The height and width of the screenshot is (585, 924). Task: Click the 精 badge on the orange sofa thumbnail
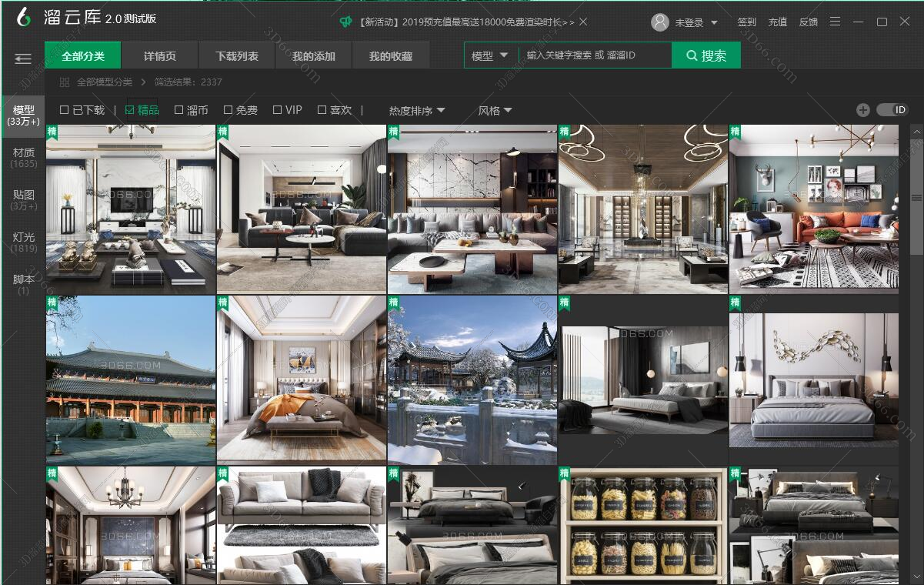point(736,132)
